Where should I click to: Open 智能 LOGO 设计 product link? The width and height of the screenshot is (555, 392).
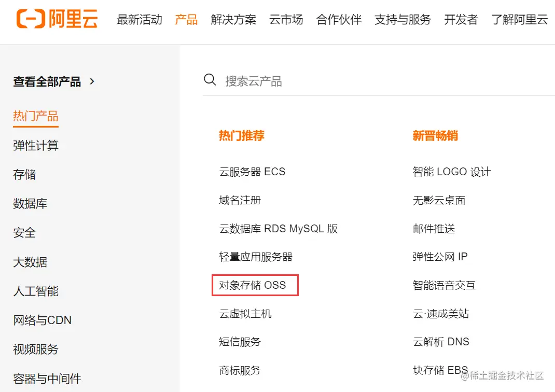pos(452,172)
